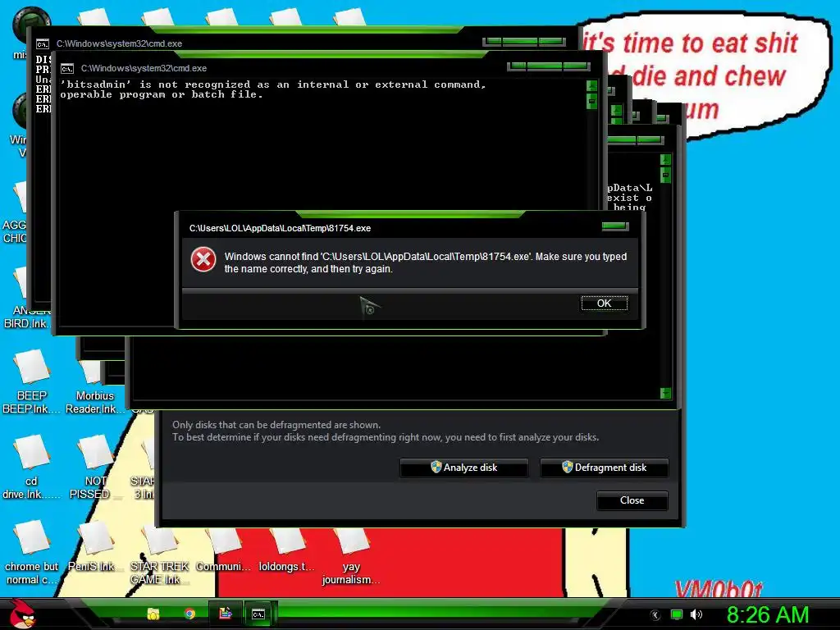This screenshot has width=840, height=630.
Task: Open File Explorer from the taskbar
Action: pyautogui.click(x=153, y=614)
